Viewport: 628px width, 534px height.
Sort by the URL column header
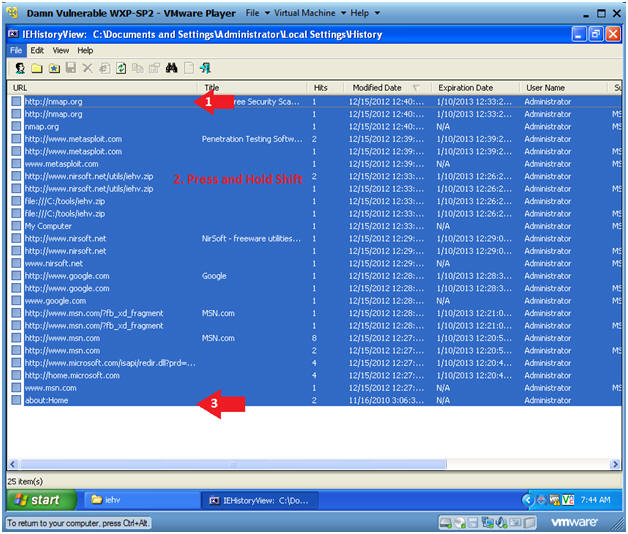tap(102, 88)
